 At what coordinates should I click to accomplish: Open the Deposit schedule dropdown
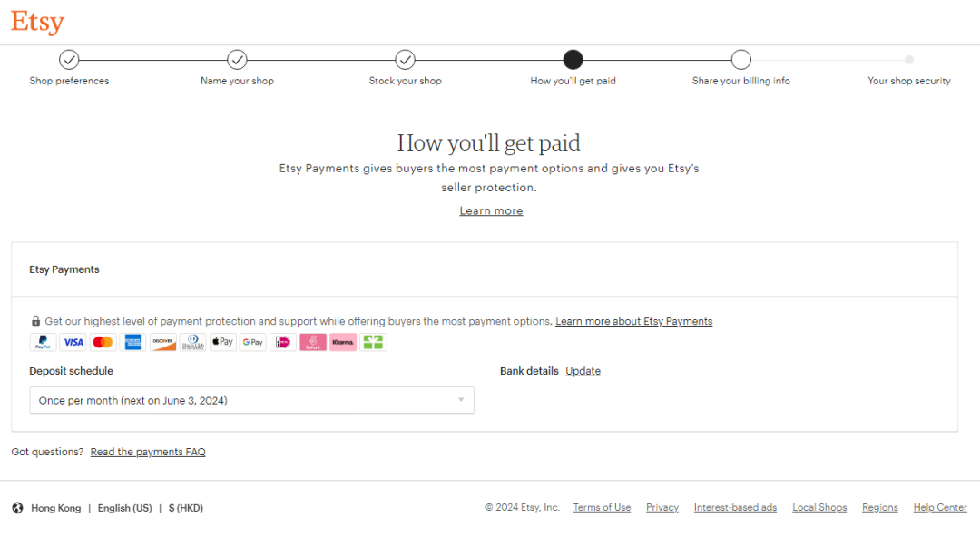coord(252,400)
